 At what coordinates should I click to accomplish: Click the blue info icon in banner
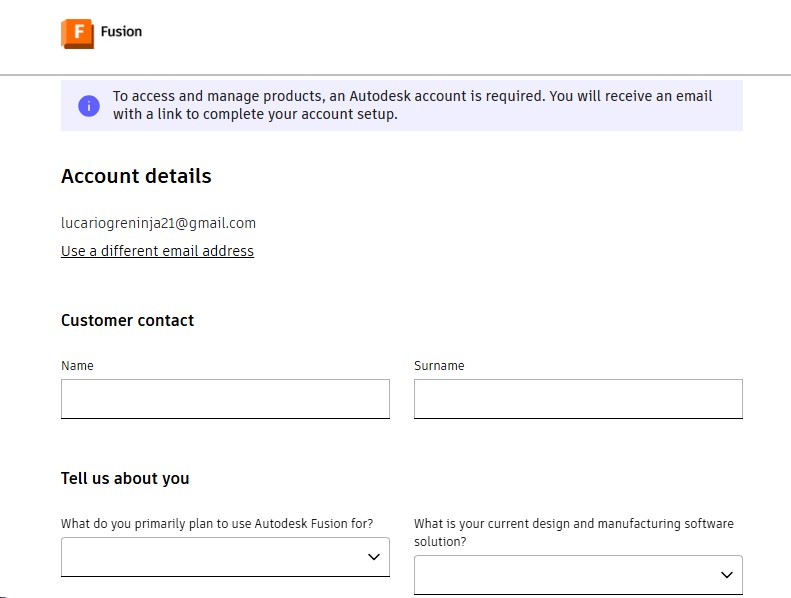coord(89,106)
